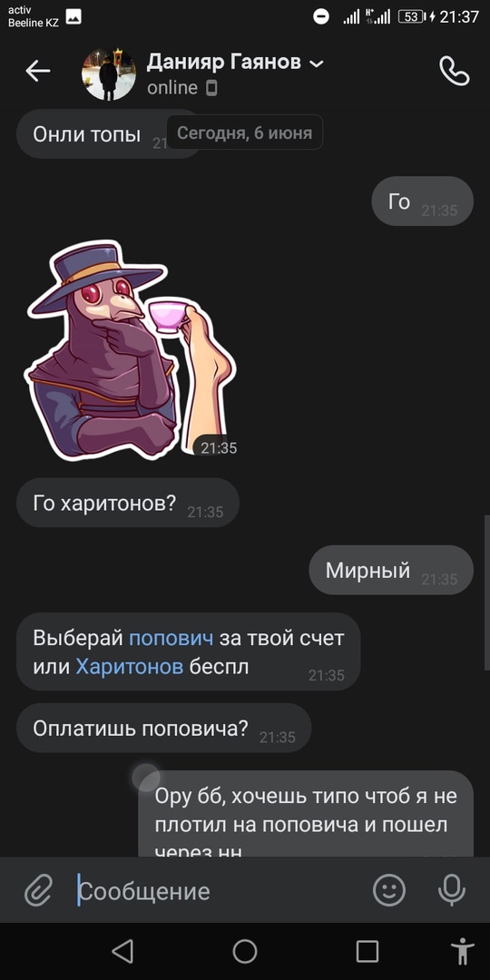The image size is (490, 980).
Task: Tap the Android back navigation triangle
Action: coord(122,951)
